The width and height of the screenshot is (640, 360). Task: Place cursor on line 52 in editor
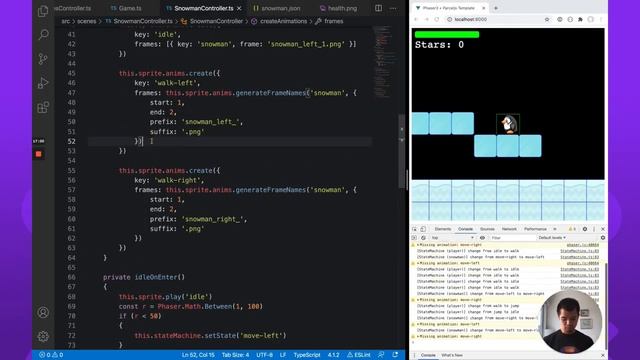[x=230, y=141]
